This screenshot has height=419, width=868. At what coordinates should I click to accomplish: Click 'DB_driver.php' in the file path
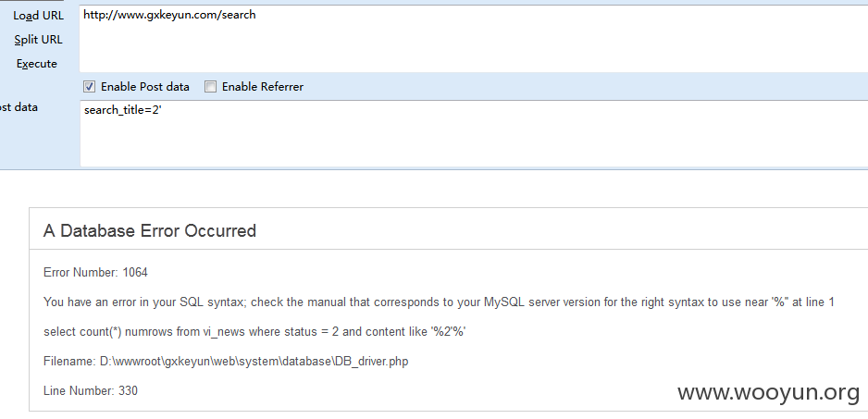click(x=371, y=362)
